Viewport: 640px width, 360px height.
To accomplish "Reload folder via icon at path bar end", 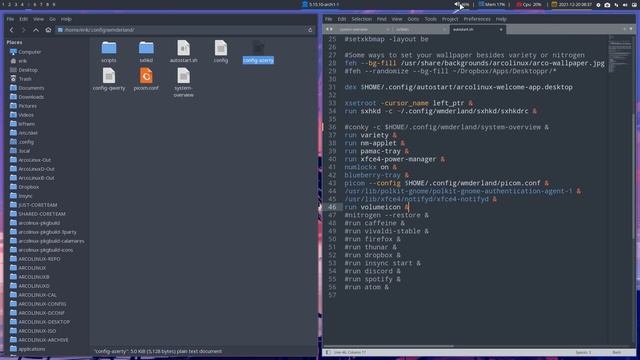I will pos(310,30).
